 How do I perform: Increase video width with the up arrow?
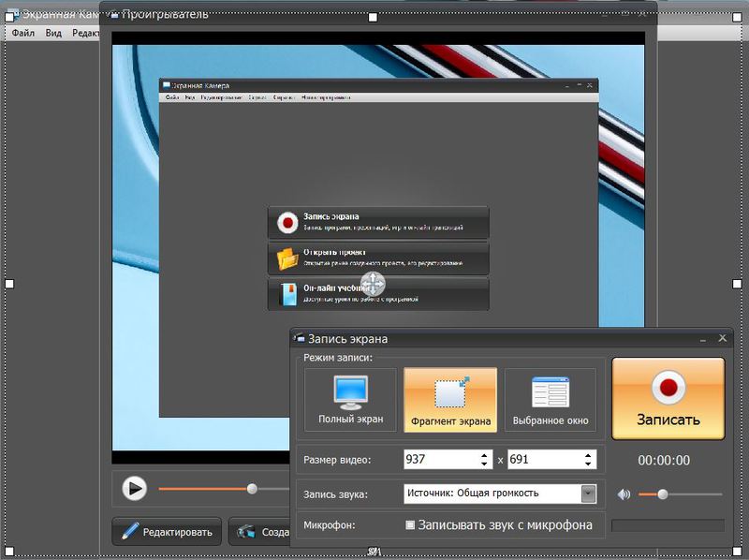point(484,455)
